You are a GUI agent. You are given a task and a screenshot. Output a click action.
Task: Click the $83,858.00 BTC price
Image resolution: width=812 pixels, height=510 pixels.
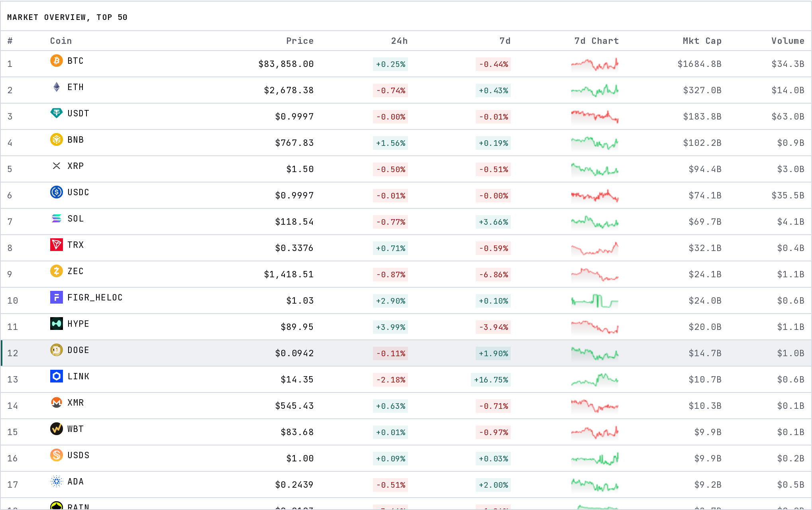pos(286,64)
